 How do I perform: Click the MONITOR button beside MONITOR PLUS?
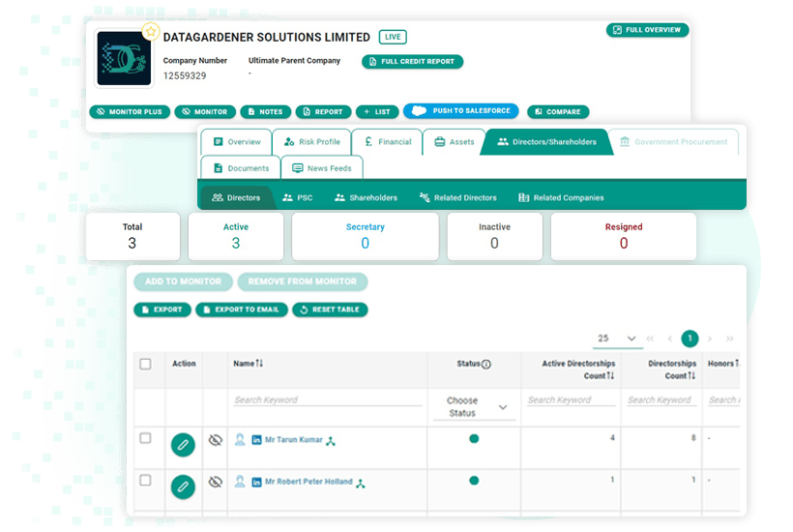[205, 112]
